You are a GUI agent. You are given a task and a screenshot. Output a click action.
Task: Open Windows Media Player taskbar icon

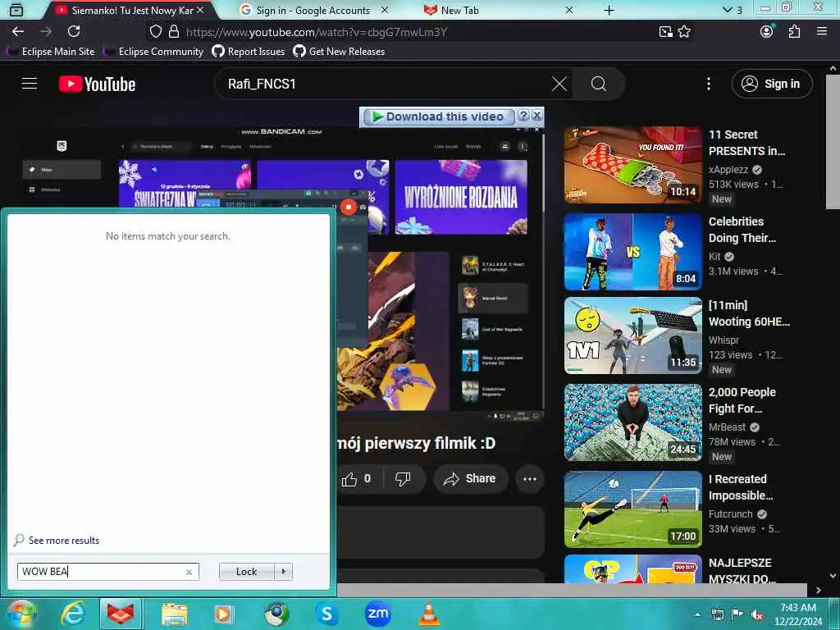click(x=224, y=614)
